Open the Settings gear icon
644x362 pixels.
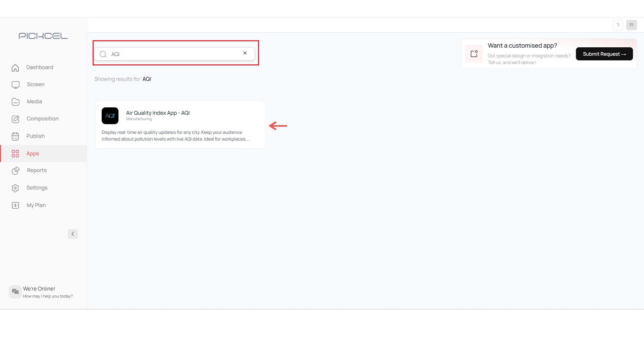pyautogui.click(x=15, y=188)
